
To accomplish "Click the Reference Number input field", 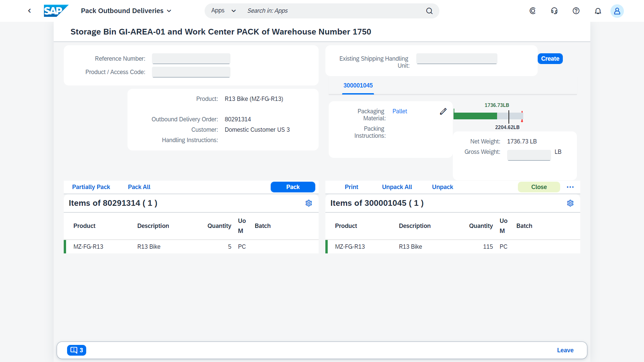I will pyautogui.click(x=191, y=59).
